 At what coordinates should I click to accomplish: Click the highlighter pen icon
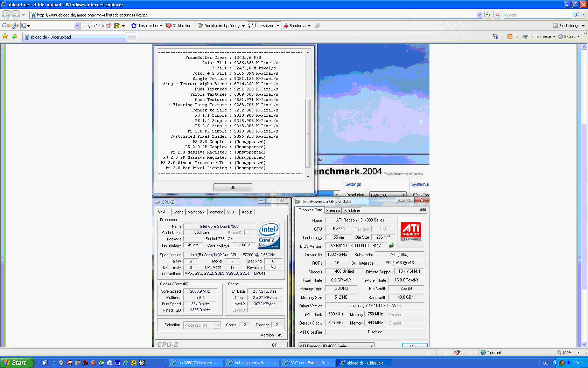pos(317,26)
